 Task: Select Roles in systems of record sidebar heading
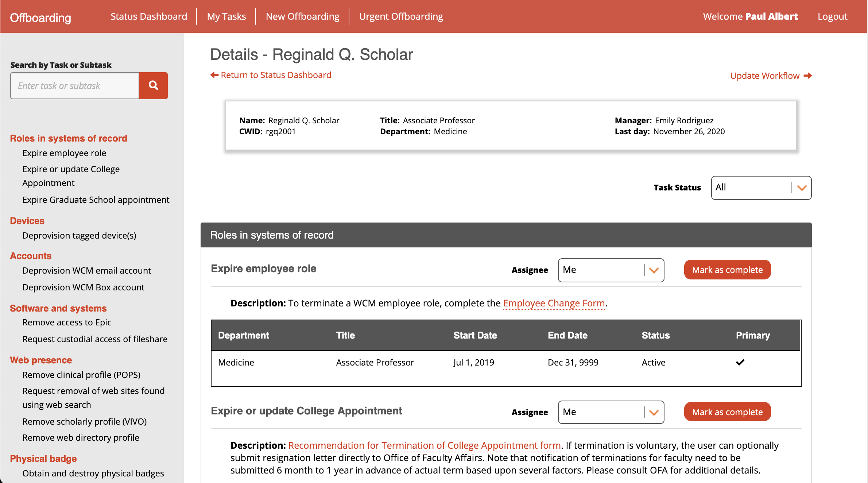[69, 138]
